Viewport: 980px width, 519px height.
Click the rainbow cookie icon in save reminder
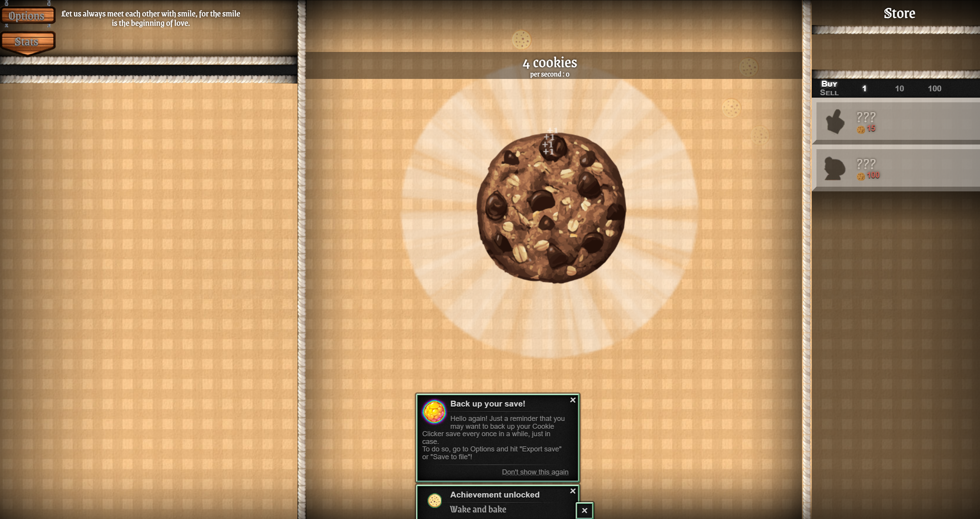point(434,412)
